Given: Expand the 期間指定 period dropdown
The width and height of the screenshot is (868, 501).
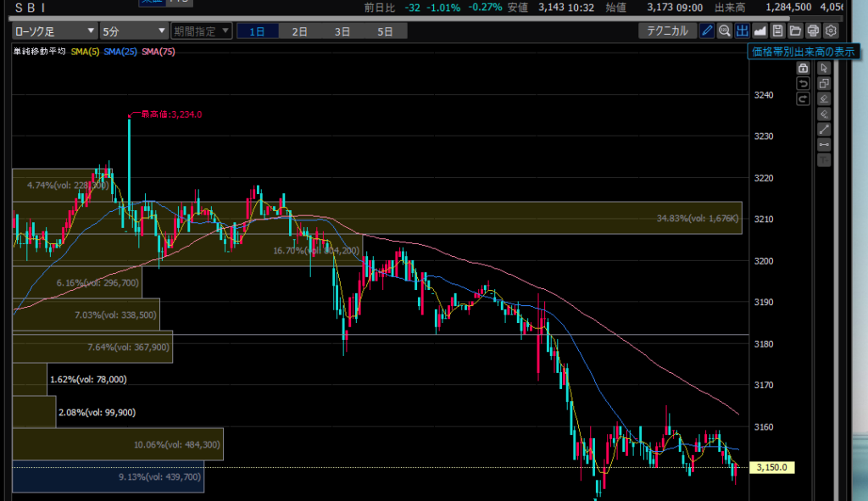Looking at the screenshot, I should [x=201, y=31].
